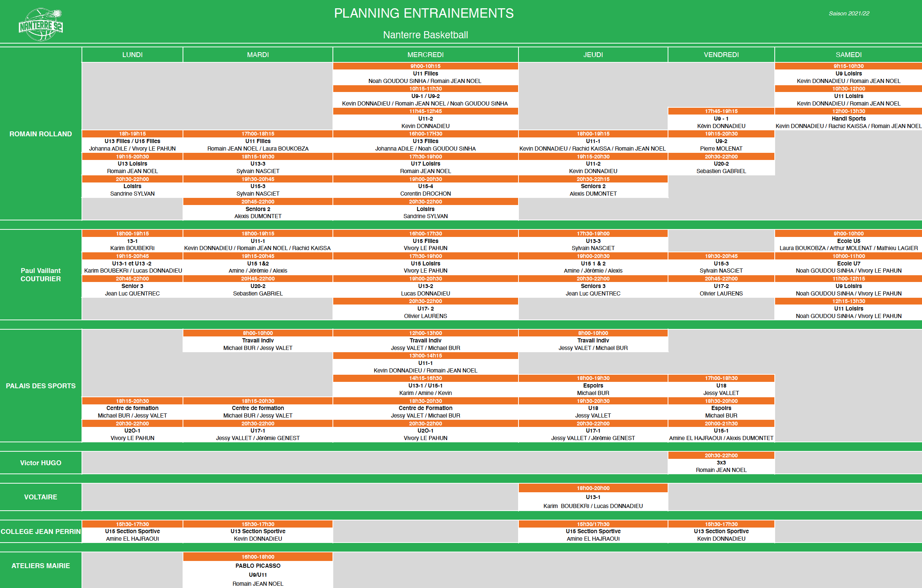This screenshot has width=922, height=588.
Task: Click Kevin DONNADIEU / Romain JEAN NOEL / Rachid KAISSA
Action: (x=257, y=248)
